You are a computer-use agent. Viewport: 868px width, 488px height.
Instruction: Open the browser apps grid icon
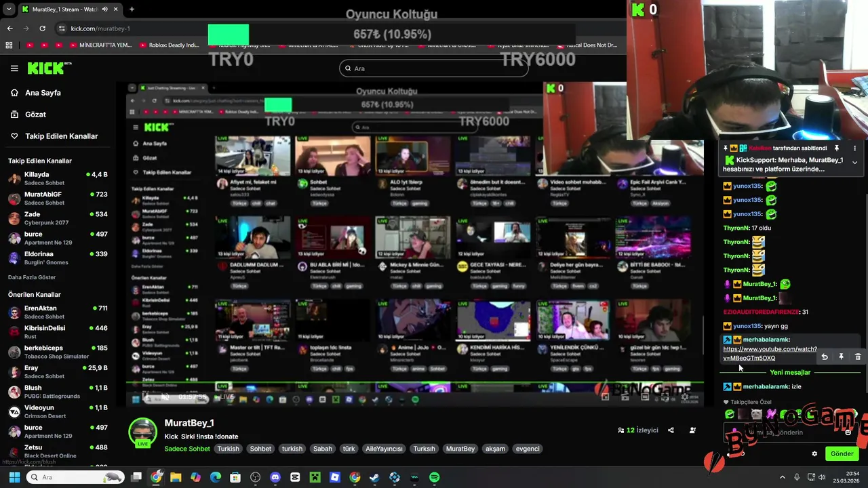9,45
